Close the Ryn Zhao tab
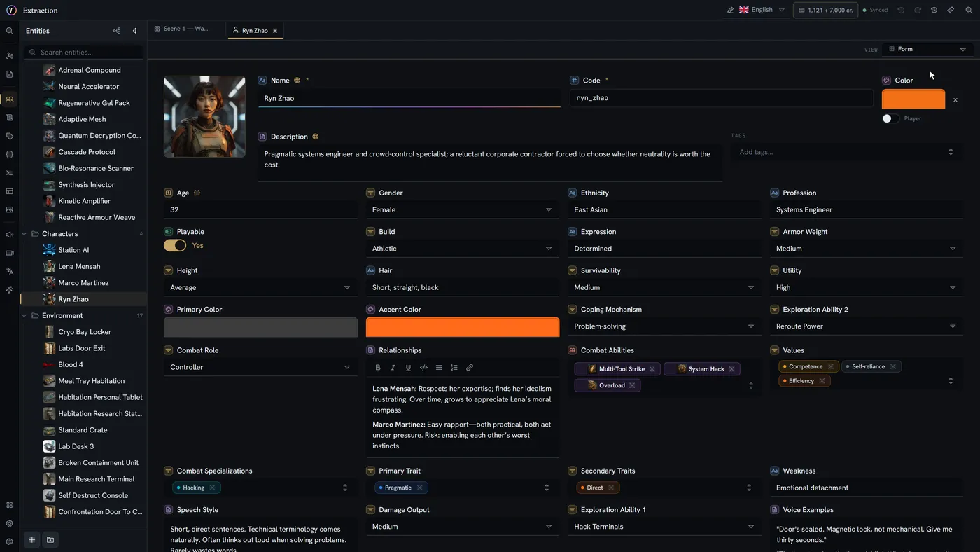This screenshot has height=552, width=980. (x=275, y=31)
